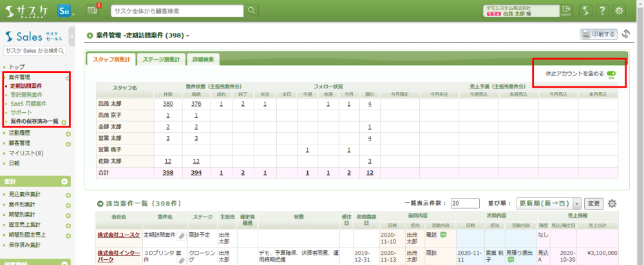Switch to the 詳細検索 tab
Image resolution: width=644 pixels, height=265 pixels.
click(x=204, y=59)
